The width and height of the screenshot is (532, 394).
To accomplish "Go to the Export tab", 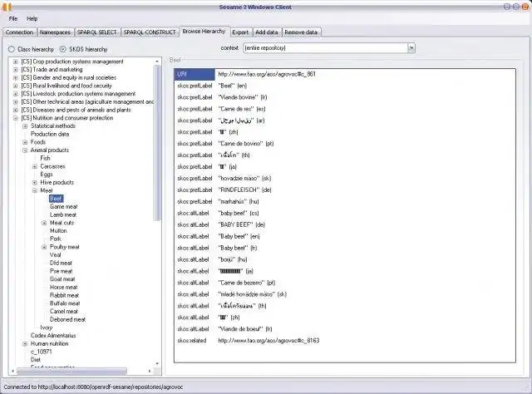I will (240, 32).
